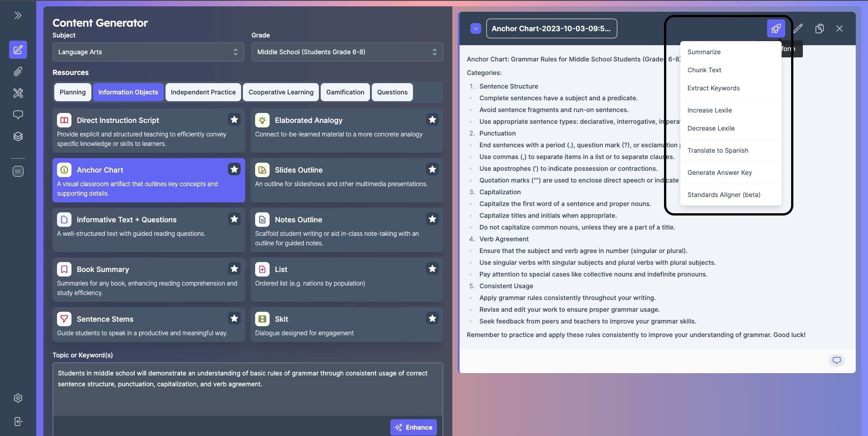Toggle favorite star on Slides Outline
The image size is (868, 436).
pyautogui.click(x=432, y=169)
